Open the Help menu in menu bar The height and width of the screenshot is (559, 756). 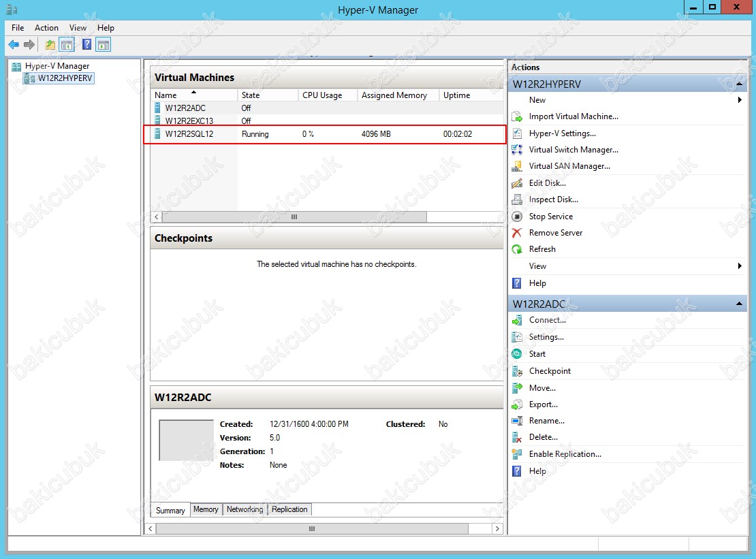click(106, 28)
